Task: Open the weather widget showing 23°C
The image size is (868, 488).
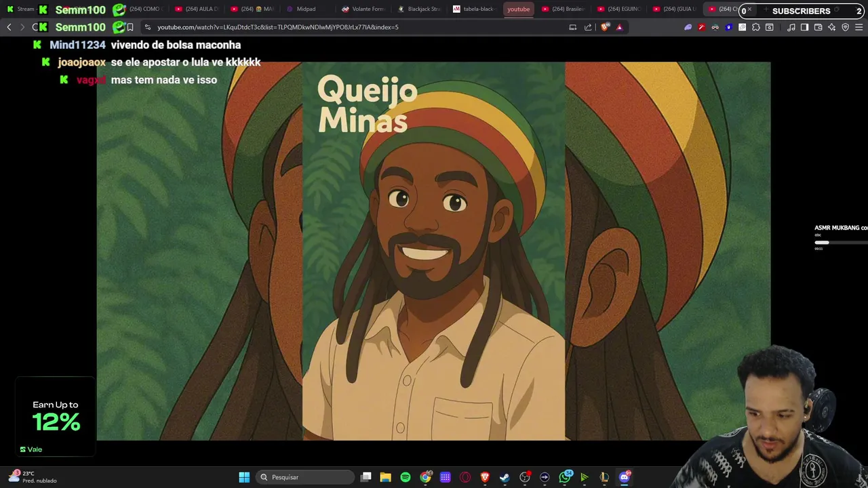Action: coord(33,477)
